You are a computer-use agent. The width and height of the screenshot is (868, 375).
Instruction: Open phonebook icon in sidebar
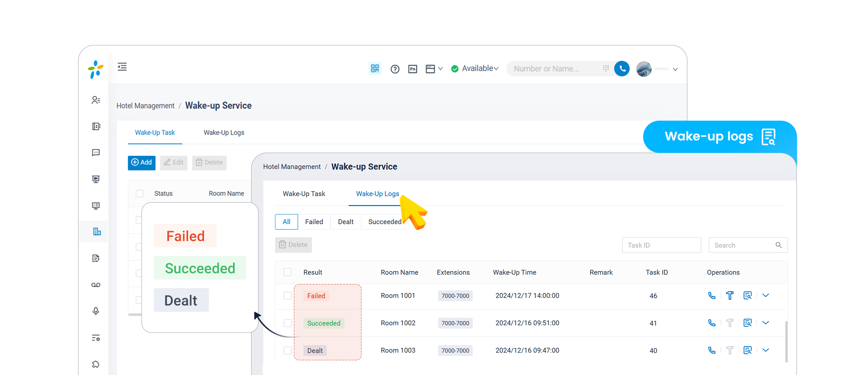(96, 126)
